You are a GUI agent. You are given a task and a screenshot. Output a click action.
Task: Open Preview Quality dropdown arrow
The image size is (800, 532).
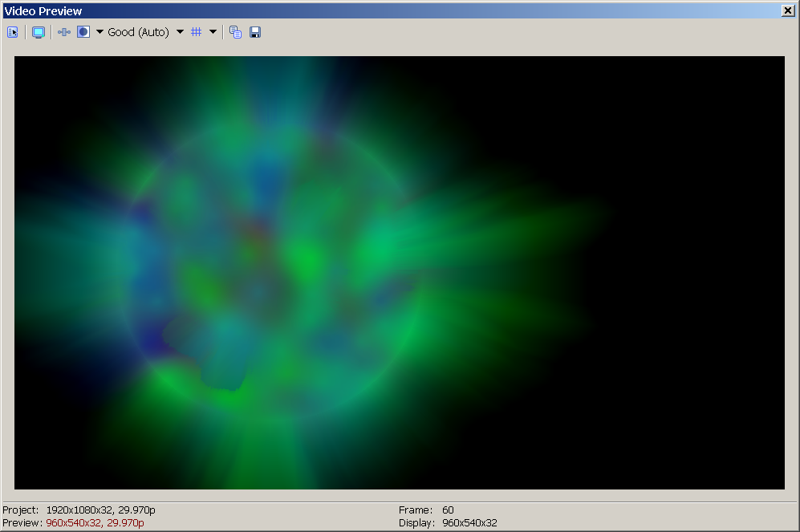click(x=180, y=32)
